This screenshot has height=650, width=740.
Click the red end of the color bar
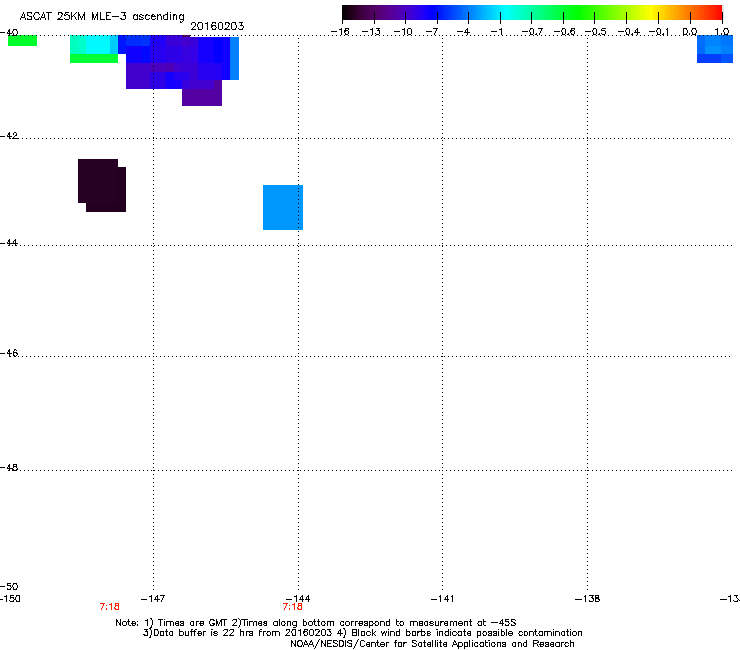click(x=715, y=13)
